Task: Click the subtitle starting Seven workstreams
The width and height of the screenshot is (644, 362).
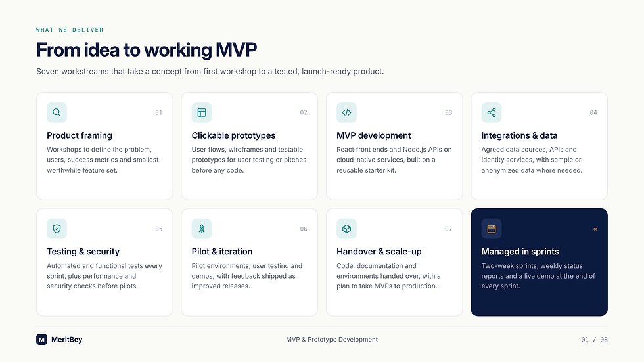Action: [210, 72]
